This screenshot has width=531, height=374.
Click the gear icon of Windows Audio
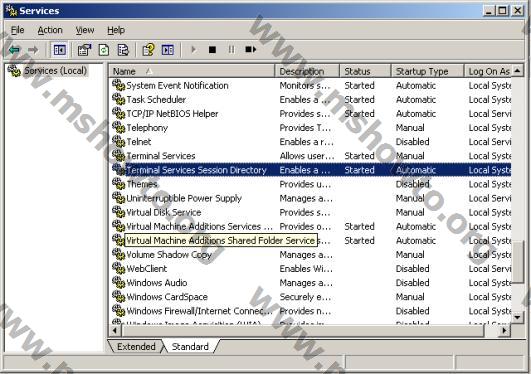click(119, 283)
